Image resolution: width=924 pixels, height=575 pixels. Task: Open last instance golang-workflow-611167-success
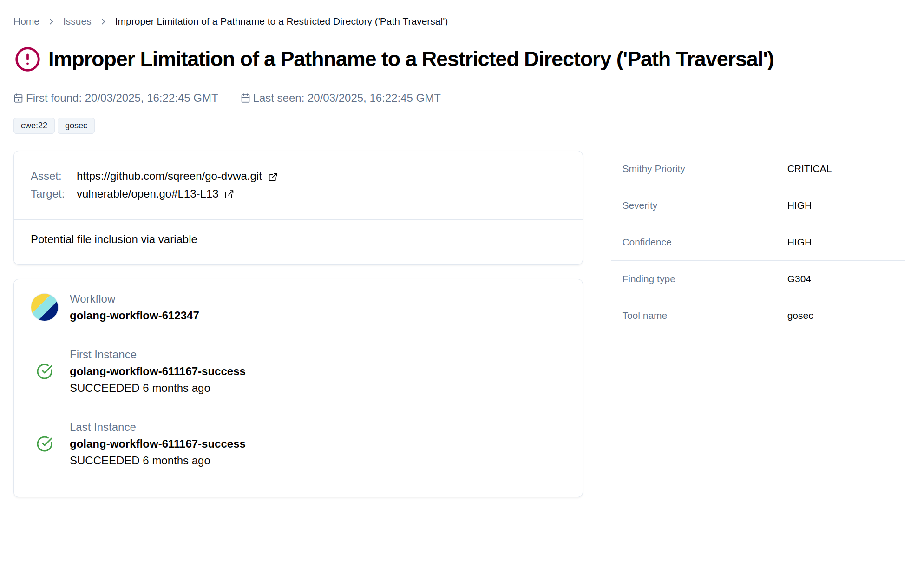click(157, 444)
